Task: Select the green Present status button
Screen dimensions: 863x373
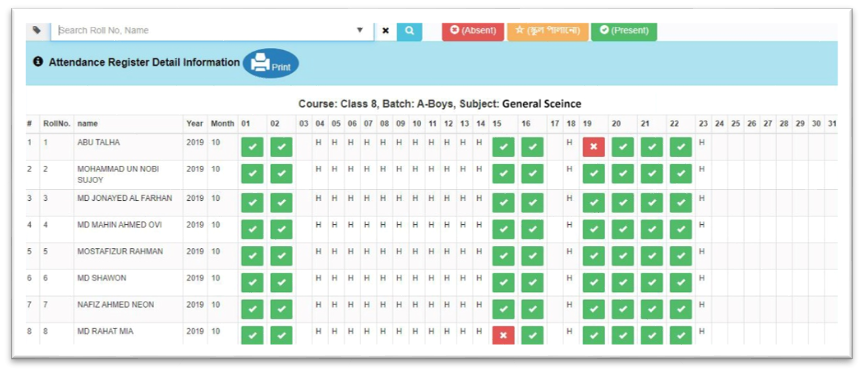Action: tap(624, 31)
